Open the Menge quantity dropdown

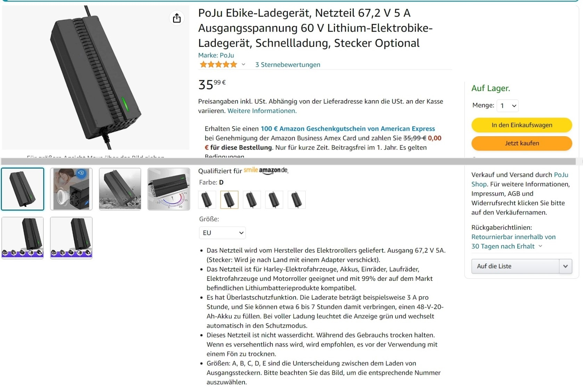(508, 106)
